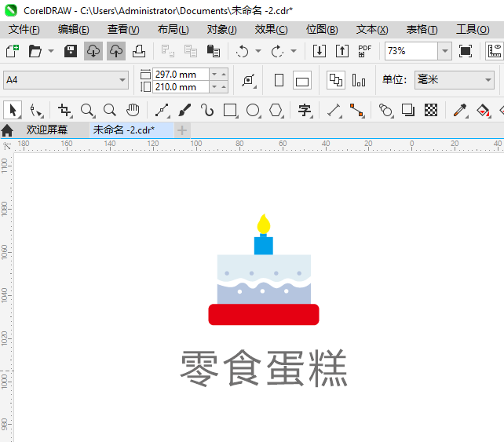Click the Paste clipboard icon
Screen dimensions: 504x442
point(213,51)
